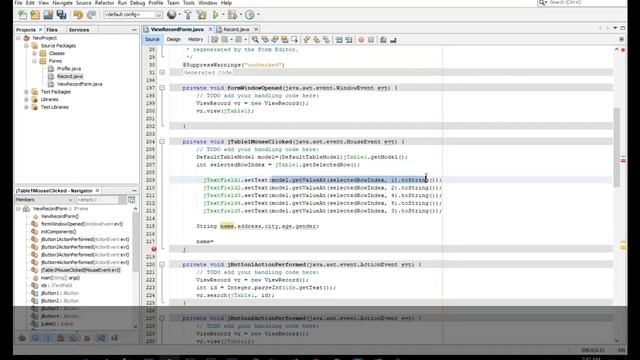Switch to the Services tab
Image resolution: width=640 pixels, height=360 pixels.
coord(79,30)
